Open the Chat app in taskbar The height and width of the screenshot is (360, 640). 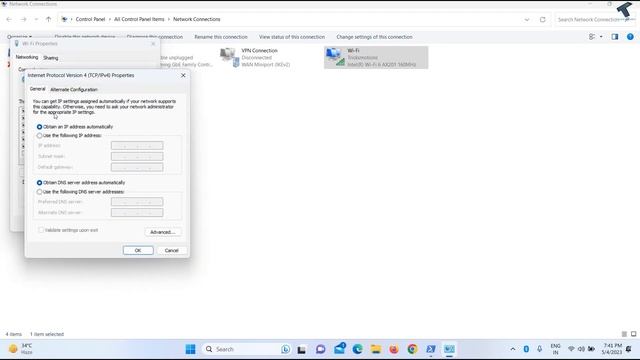coord(320,349)
